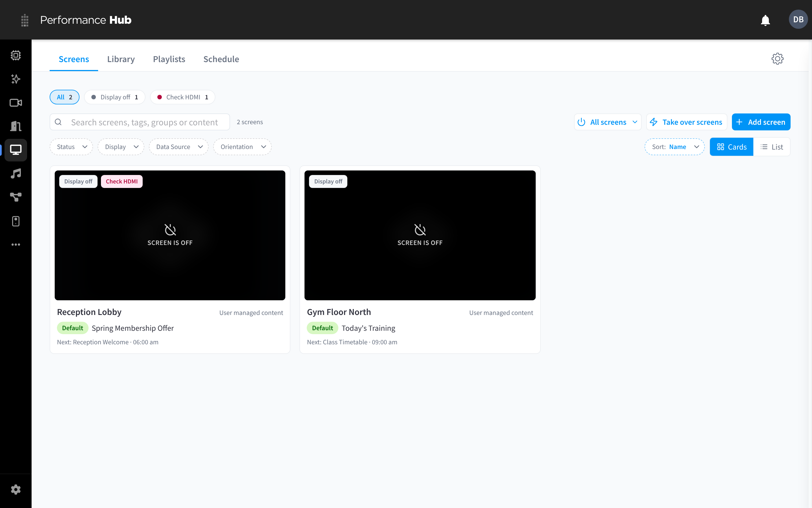Viewport: 812px width, 508px height.
Task: Click Spring Membership Offer content name
Action: tap(133, 328)
